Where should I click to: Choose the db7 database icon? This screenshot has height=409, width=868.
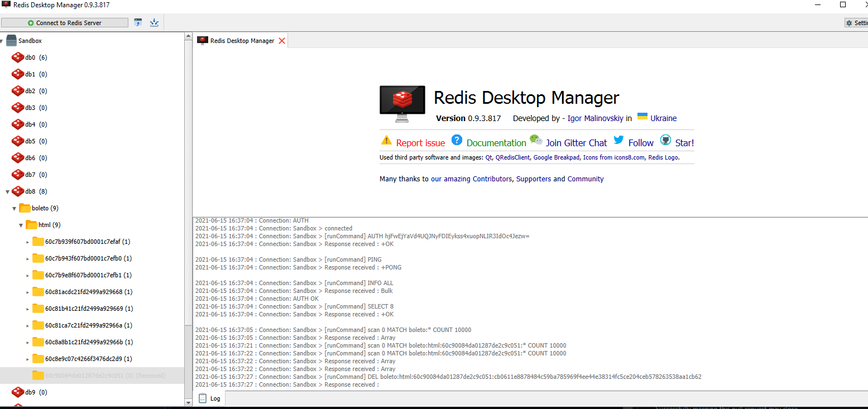tap(18, 175)
